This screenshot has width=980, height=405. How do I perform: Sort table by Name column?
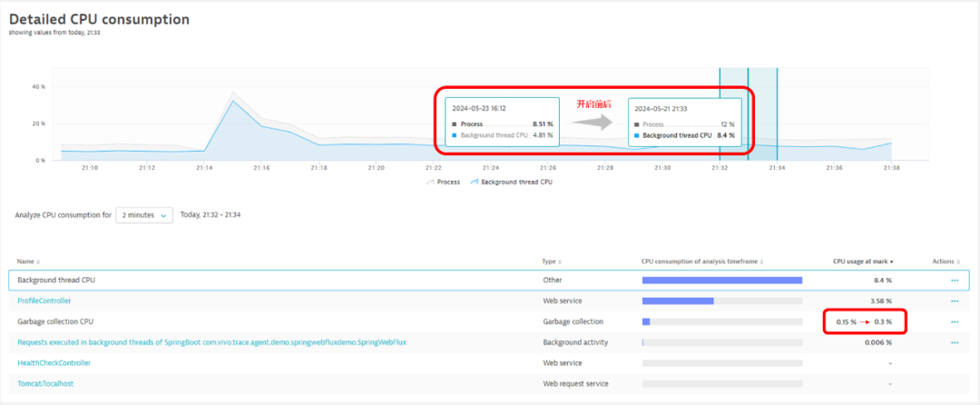click(28, 262)
